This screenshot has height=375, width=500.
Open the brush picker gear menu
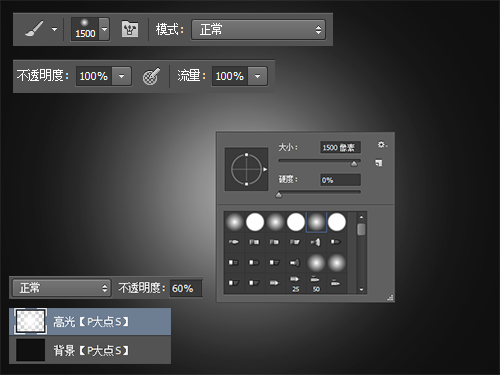coord(382,144)
